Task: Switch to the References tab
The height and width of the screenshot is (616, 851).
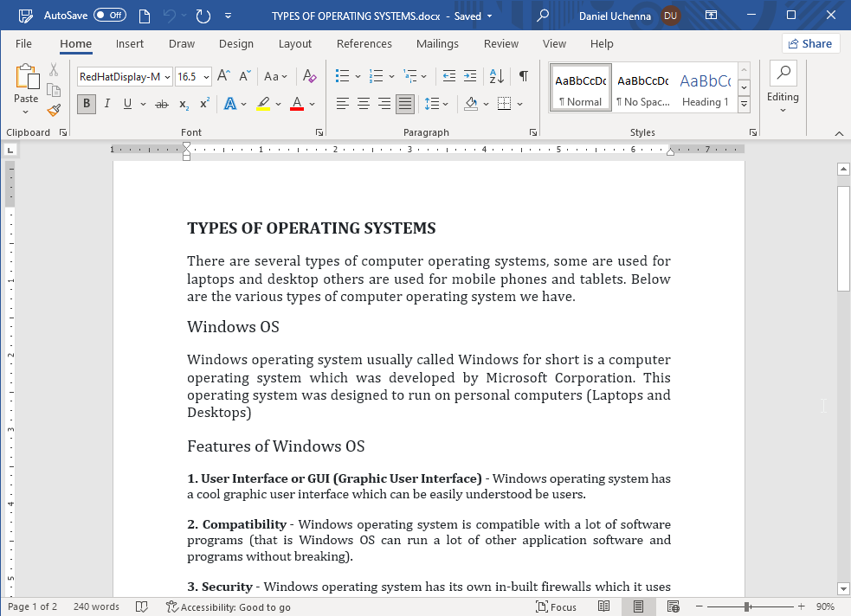Action: (x=364, y=43)
